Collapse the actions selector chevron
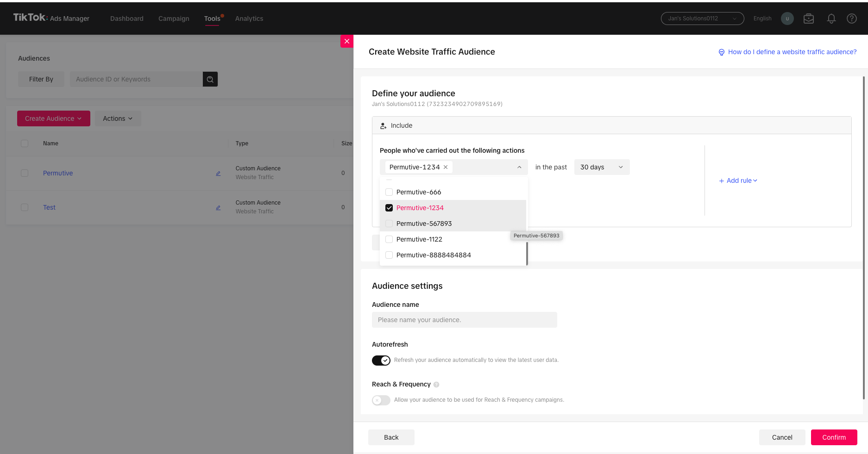This screenshot has width=868, height=454. tap(519, 167)
